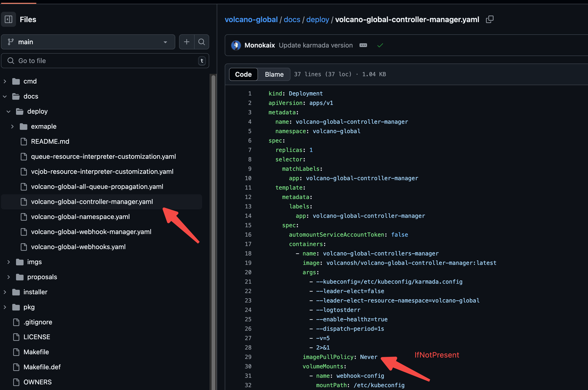Click the file tree vertical scrollbar
Screen dimensions: 588x390
coord(213,232)
